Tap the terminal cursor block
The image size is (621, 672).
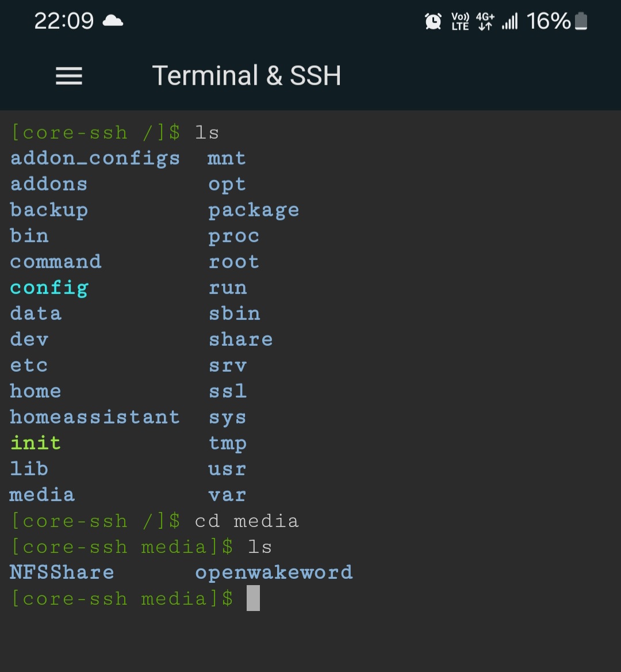253,598
